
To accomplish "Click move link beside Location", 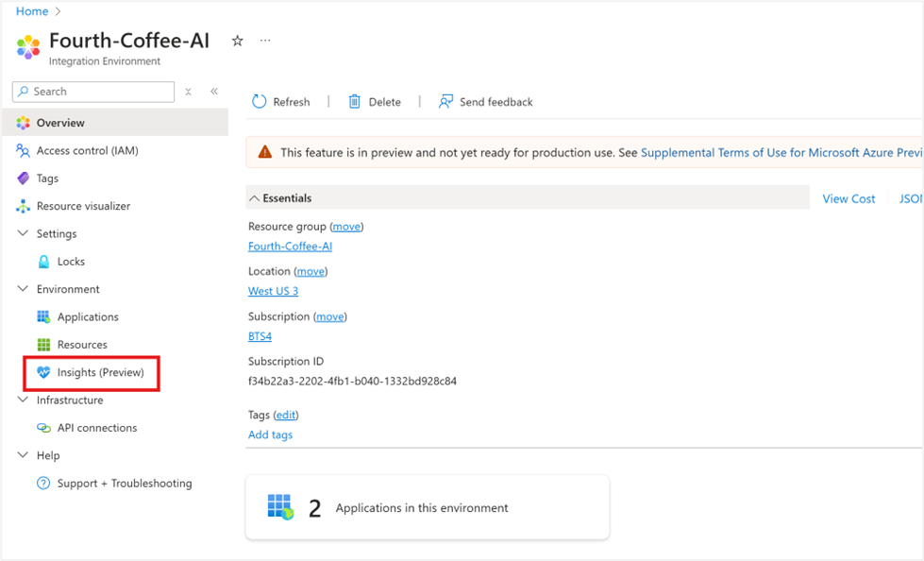I will point(311,271).
